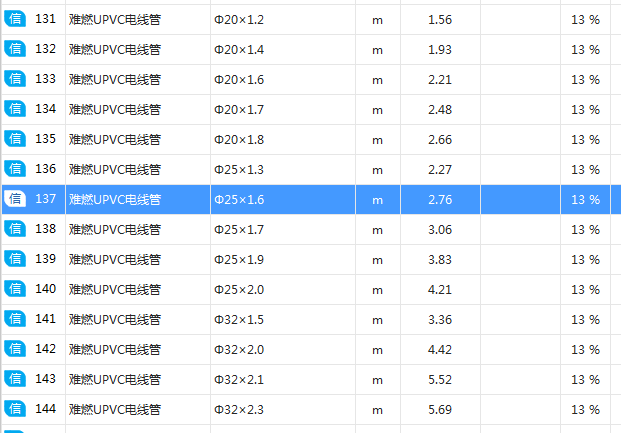The width and height of the screenshot is (621, 433).
Task: Click the 信 icon in row 131
Action: [15, 19]
